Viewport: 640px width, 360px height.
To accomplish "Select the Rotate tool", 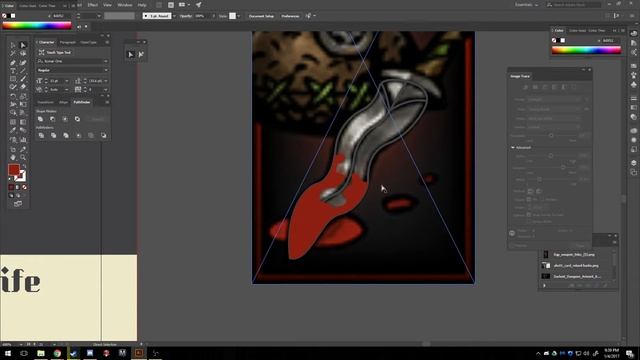I will [x=13, y=96].
